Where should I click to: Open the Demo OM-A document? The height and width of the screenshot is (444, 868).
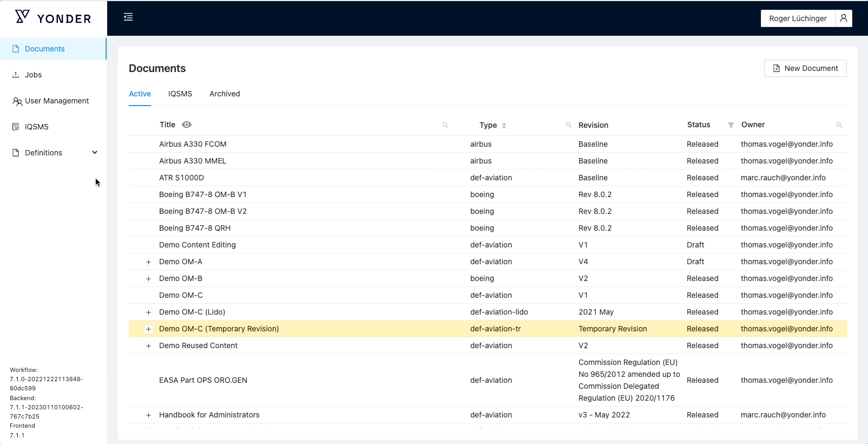[181, 262]
